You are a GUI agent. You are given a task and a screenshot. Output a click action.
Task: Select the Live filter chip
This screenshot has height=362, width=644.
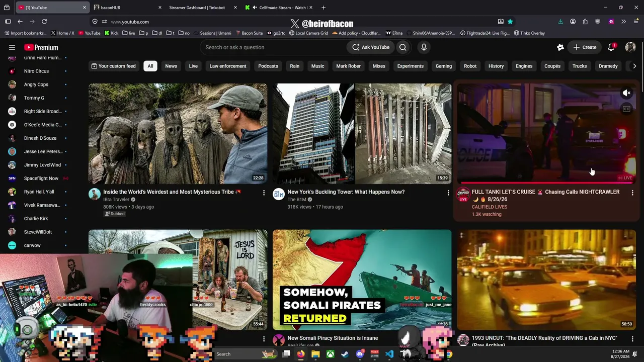pyautogui.click(x=193, y=66)
